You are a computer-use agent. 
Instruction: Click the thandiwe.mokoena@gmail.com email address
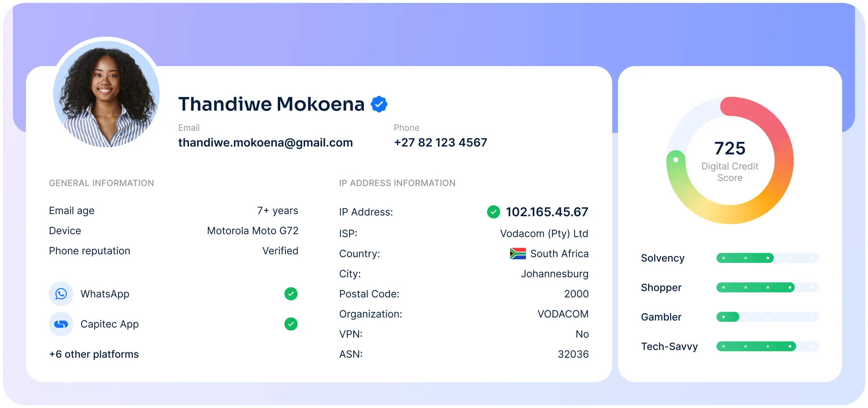(x=266, y=143)
